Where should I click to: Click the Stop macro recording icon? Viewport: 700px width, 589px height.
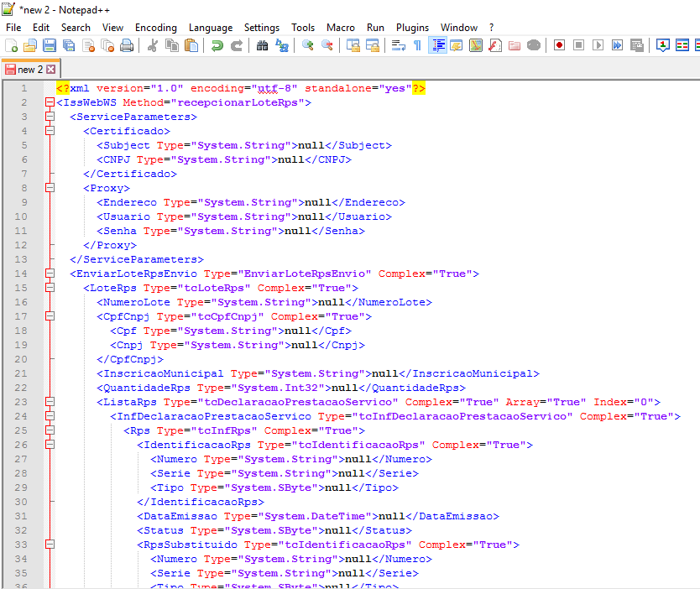pos(578,45)
